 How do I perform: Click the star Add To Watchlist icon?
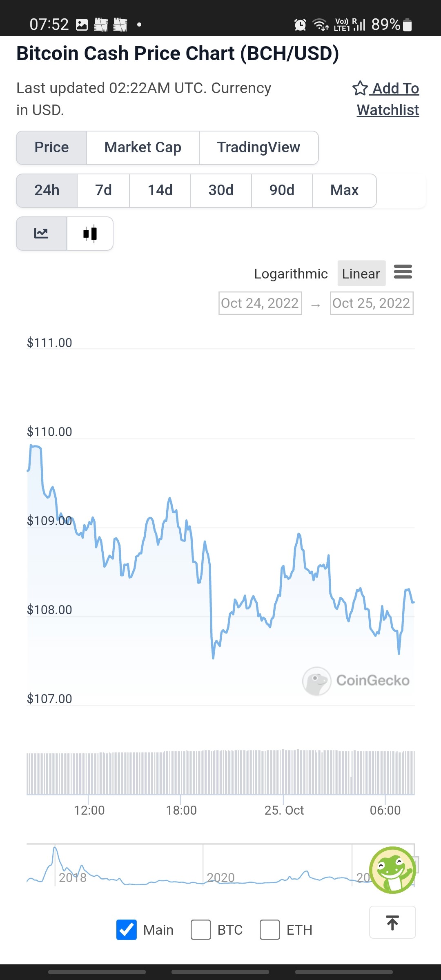[x=360, y=88]
